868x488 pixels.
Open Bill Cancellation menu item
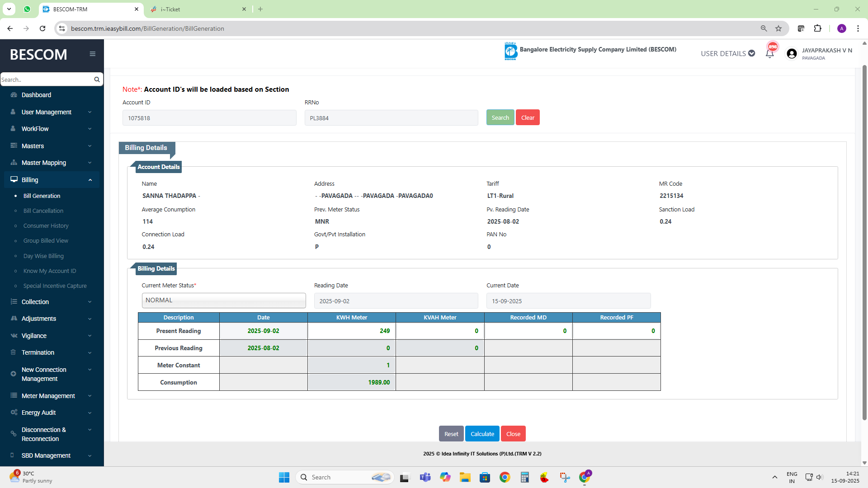tap(43, 211)
